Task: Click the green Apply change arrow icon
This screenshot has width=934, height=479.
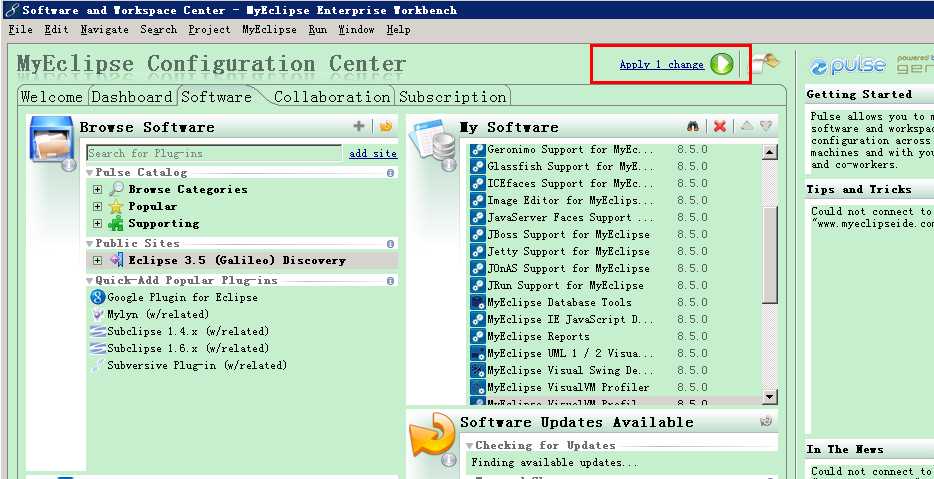Action: [x=721, y=64]
